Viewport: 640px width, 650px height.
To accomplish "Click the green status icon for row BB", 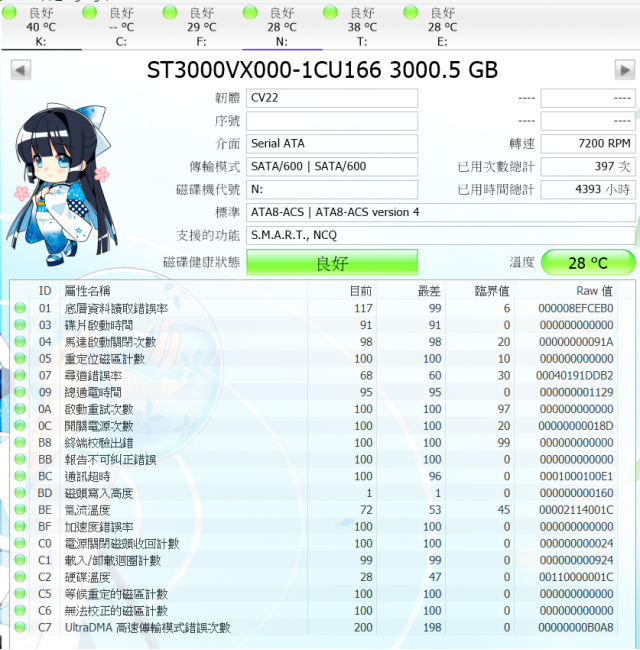I will pyautogui.click(x=20, y=459).
